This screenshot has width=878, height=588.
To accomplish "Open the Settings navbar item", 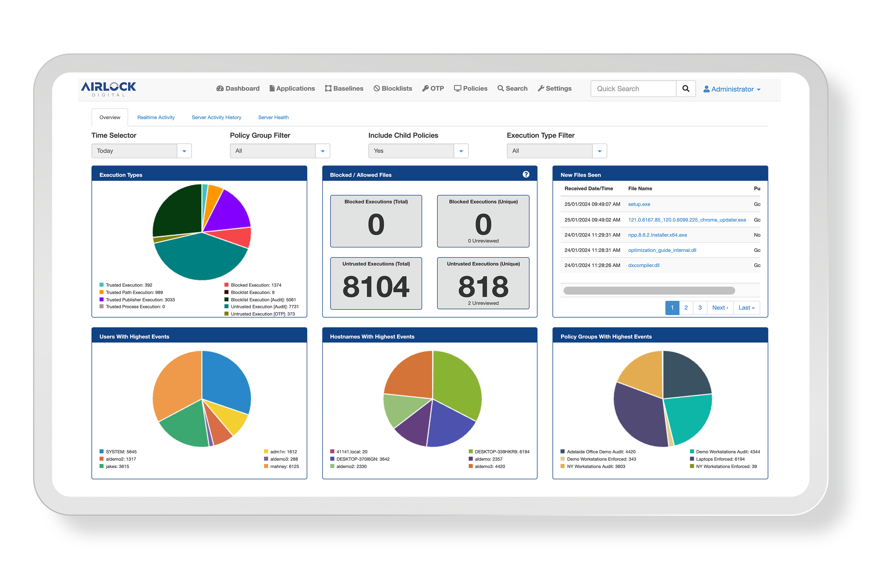I will coord(554,89).
